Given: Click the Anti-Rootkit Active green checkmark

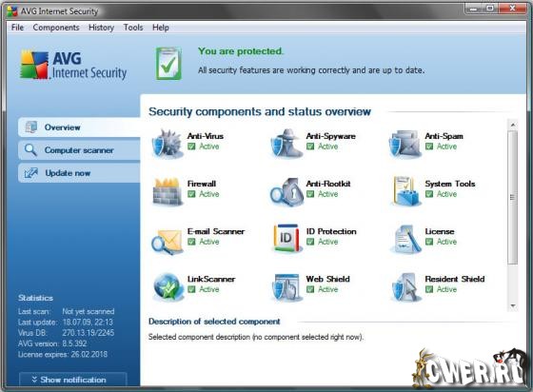Looking at the screenshot, I should [x=310, y=194].
